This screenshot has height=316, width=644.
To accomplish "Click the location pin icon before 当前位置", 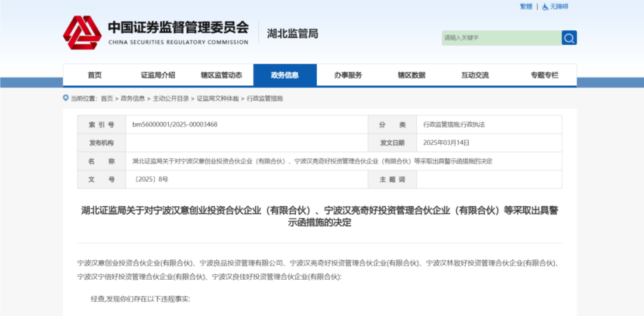I will click(x=66, y=98).
